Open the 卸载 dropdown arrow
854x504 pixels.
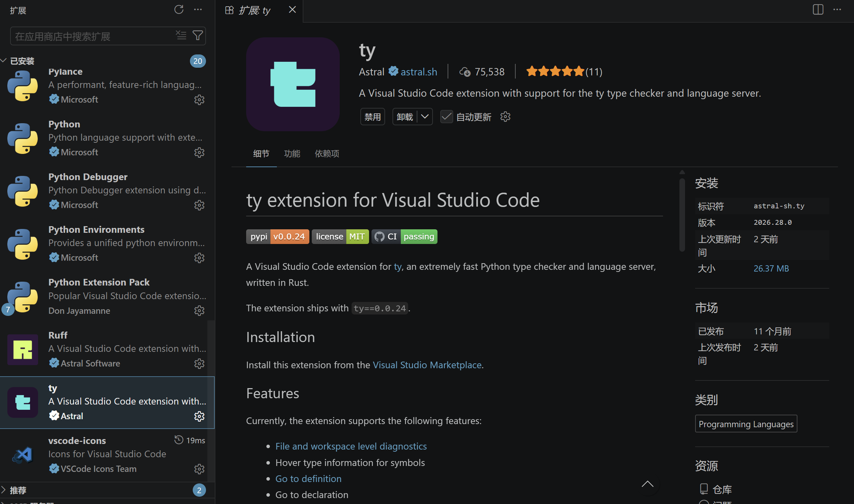tap(425, 117)
